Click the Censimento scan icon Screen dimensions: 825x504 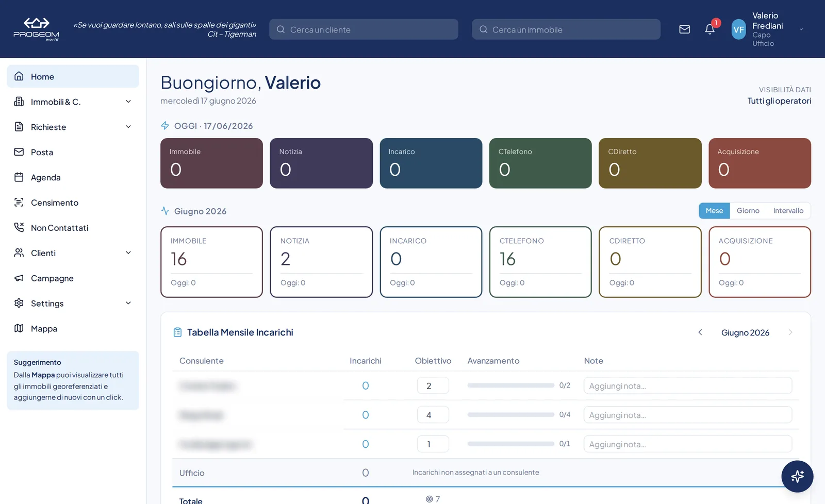pyautogui.click(x=19, y=203)
